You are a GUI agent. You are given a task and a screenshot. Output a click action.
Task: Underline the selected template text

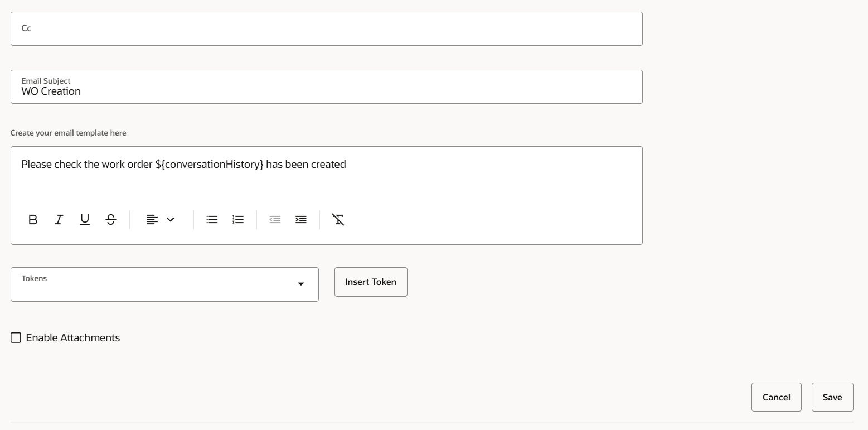pos(85,220)
